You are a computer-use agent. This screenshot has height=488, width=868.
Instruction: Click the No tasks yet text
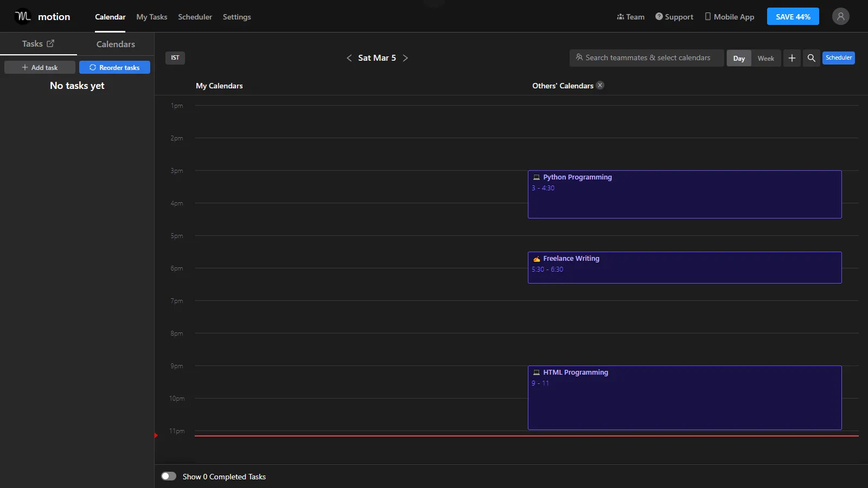tap(77, 86)
